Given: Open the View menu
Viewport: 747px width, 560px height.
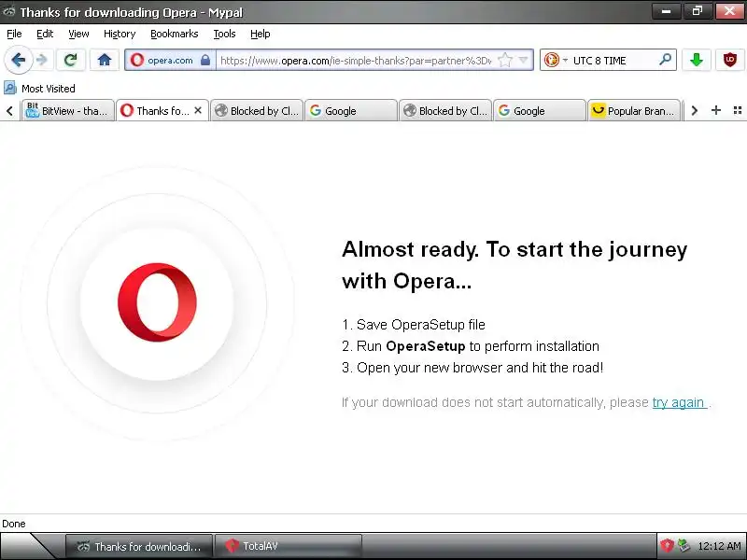Looking at the screenshot, I should coord(78,34).
